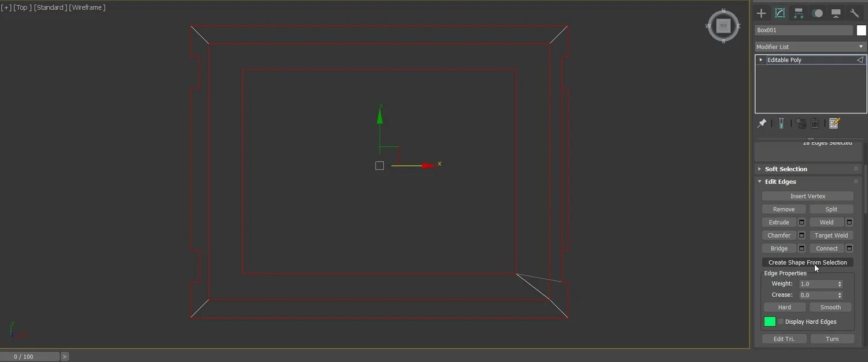Open the Create panel plus tab
The height and width of the screenshot is (362, 868).
click(x=762, y=13)
